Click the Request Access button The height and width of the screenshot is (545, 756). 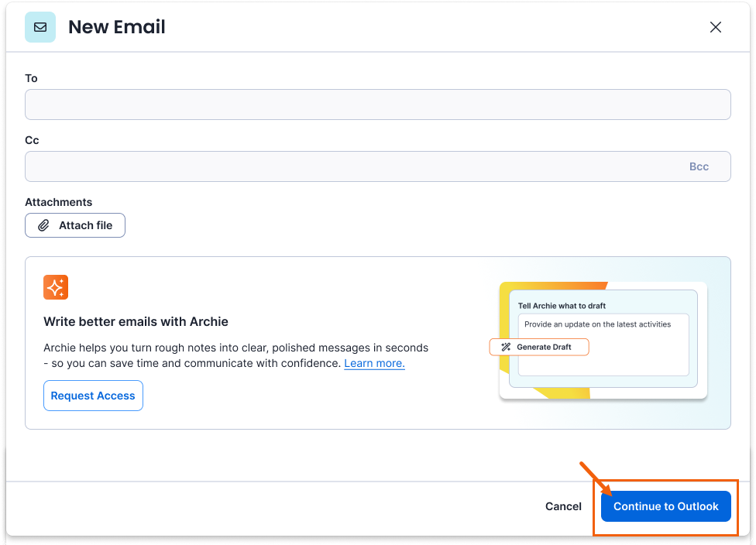pos(93,396)
